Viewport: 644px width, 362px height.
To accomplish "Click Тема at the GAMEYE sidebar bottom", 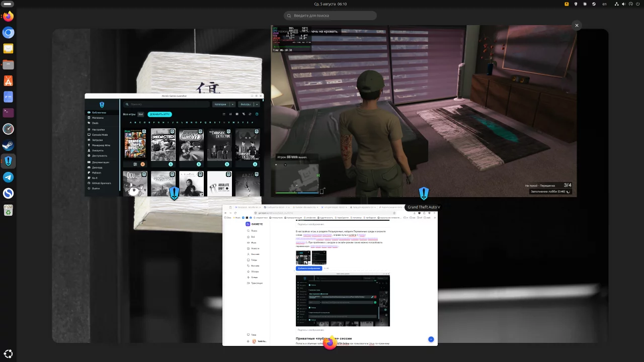I will click(x=252, y=335).
